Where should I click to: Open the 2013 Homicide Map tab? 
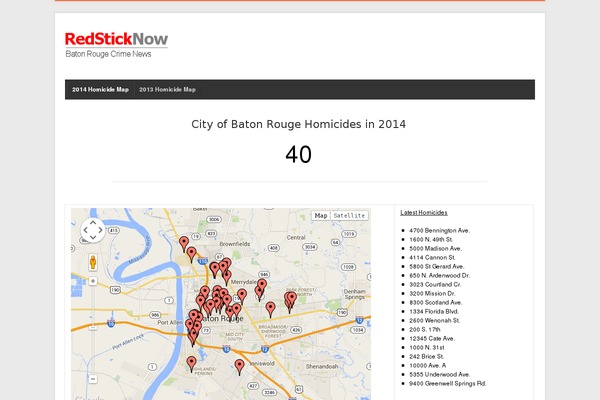click(x=167, y=90)
